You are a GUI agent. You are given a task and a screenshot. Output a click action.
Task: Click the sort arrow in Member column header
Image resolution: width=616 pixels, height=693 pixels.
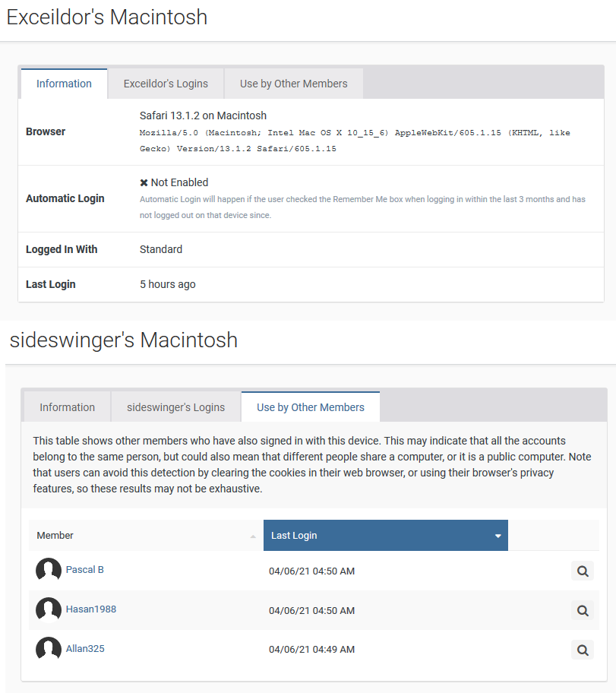[x=253, y=536]
